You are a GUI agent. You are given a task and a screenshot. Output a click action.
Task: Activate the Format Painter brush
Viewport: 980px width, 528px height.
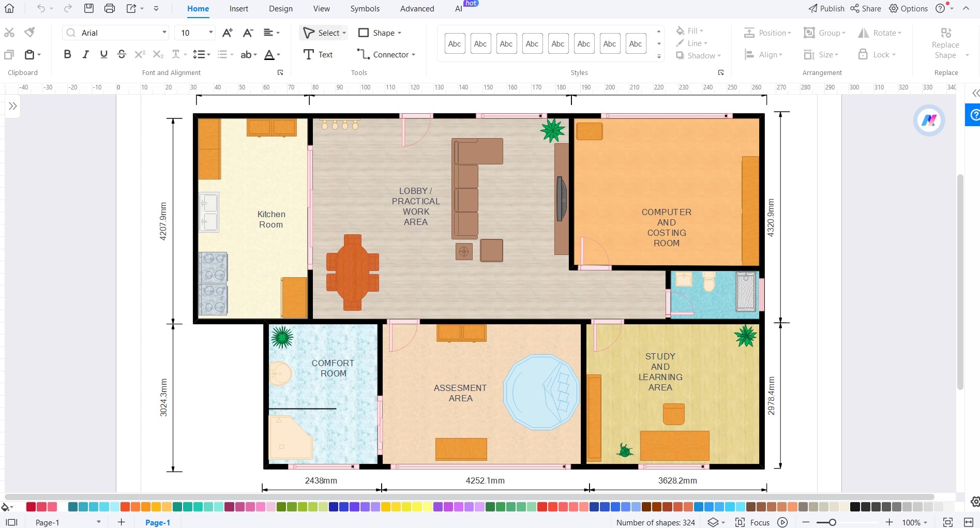(x=30, y=32)
